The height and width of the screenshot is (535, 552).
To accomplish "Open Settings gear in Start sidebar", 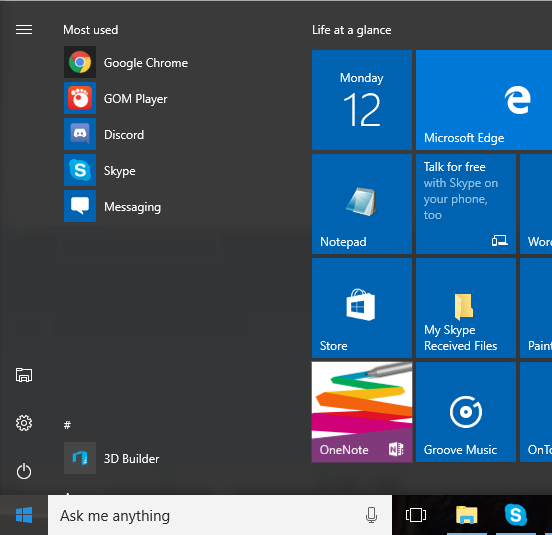I will 24,423.
